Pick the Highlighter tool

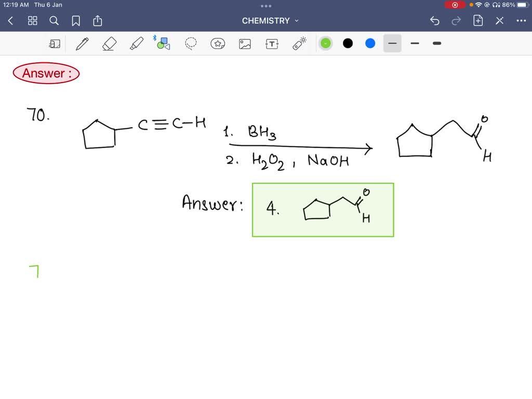pyautogui.click(x=136, y=44)
